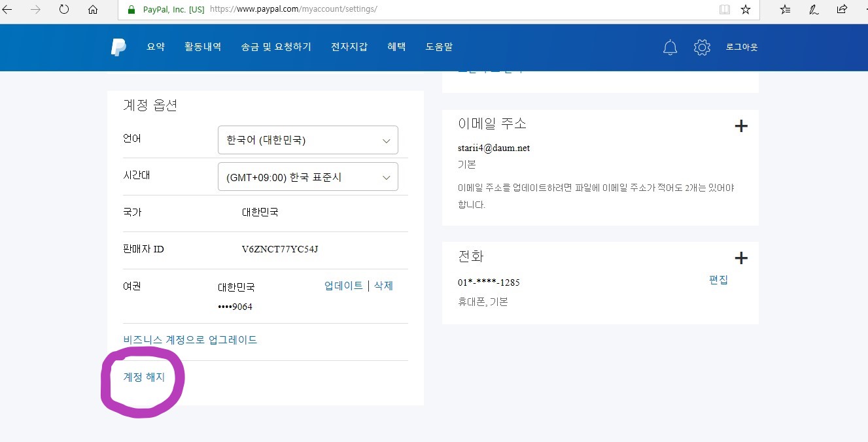Click the 계정 해지 link
The image size is (868, 442).
[x=144, y=377]
